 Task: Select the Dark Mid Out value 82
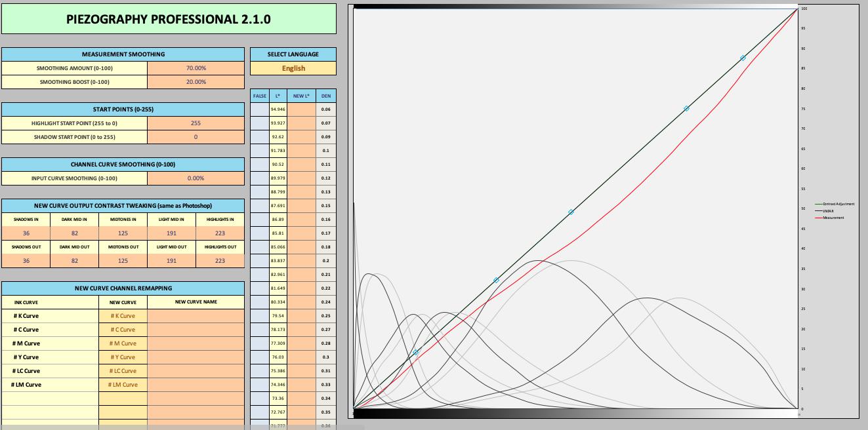point(75,261)
